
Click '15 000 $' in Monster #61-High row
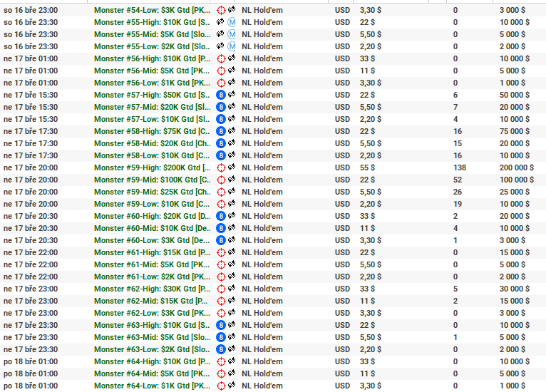pos(515,253)
